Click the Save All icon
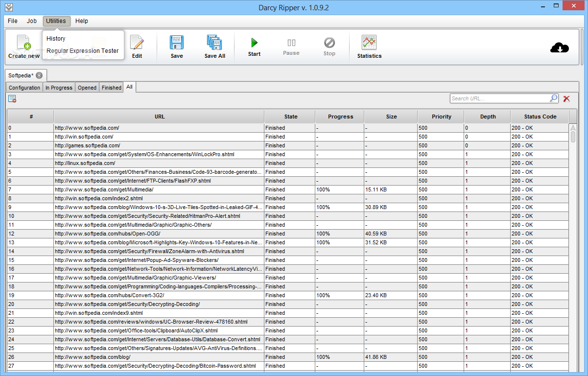 coord(214,43)
